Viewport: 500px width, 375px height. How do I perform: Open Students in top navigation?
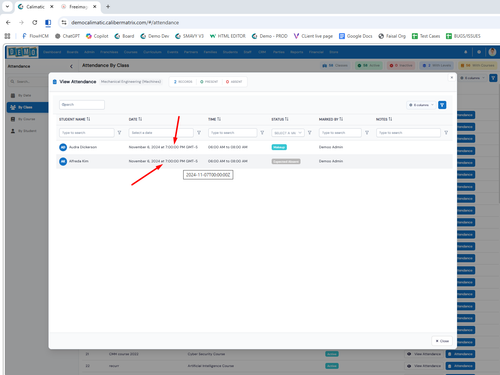point(230,52)
